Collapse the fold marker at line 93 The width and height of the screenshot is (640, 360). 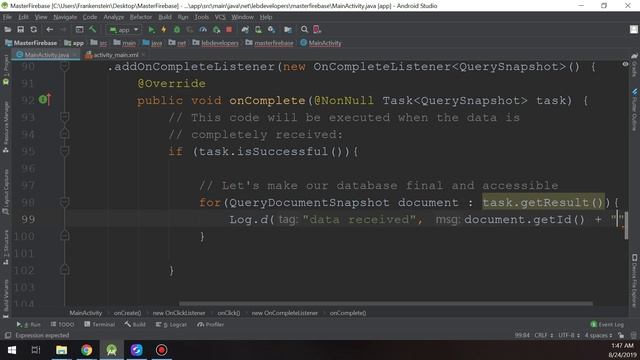[x=64, y=117]
